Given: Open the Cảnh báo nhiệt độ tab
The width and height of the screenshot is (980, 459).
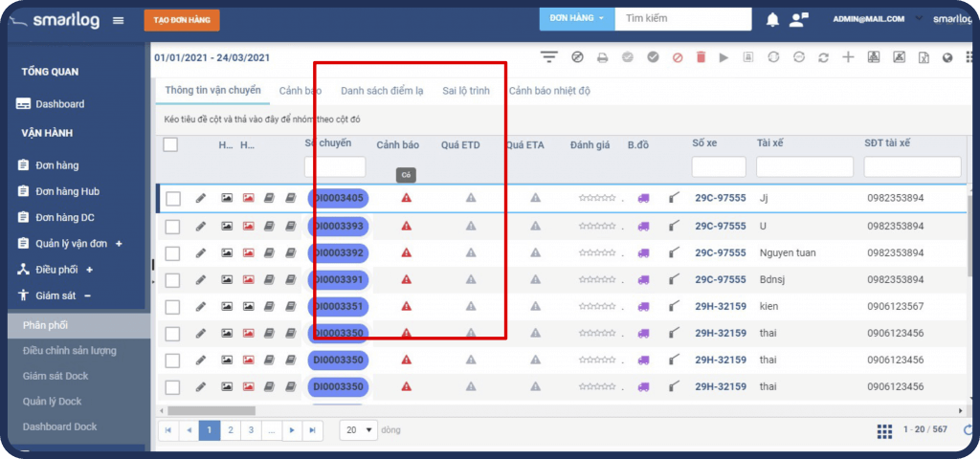Looking at the screenshot, I should coord(549,91).
